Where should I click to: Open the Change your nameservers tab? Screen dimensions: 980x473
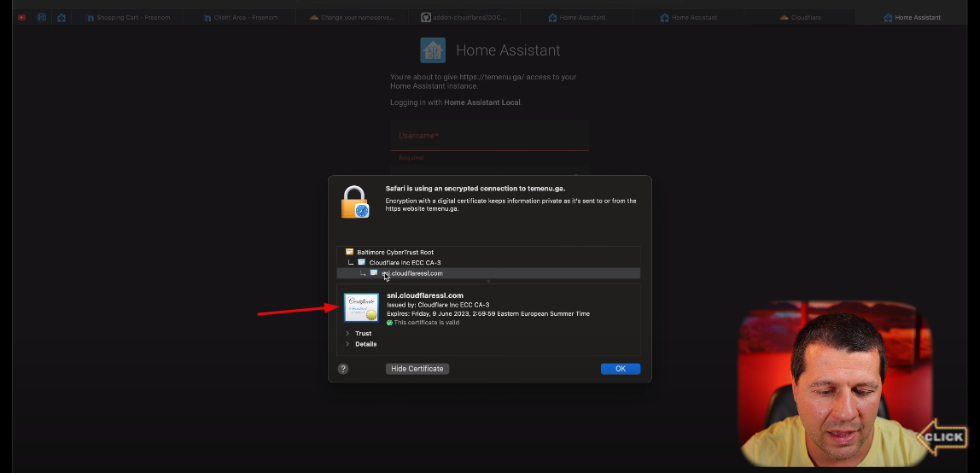(352, 17)
